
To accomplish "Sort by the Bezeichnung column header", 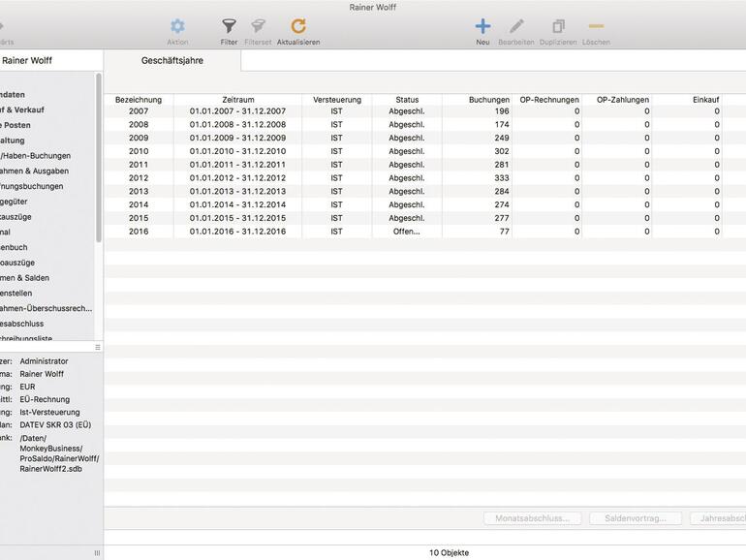I will click(x=139, y=100).
